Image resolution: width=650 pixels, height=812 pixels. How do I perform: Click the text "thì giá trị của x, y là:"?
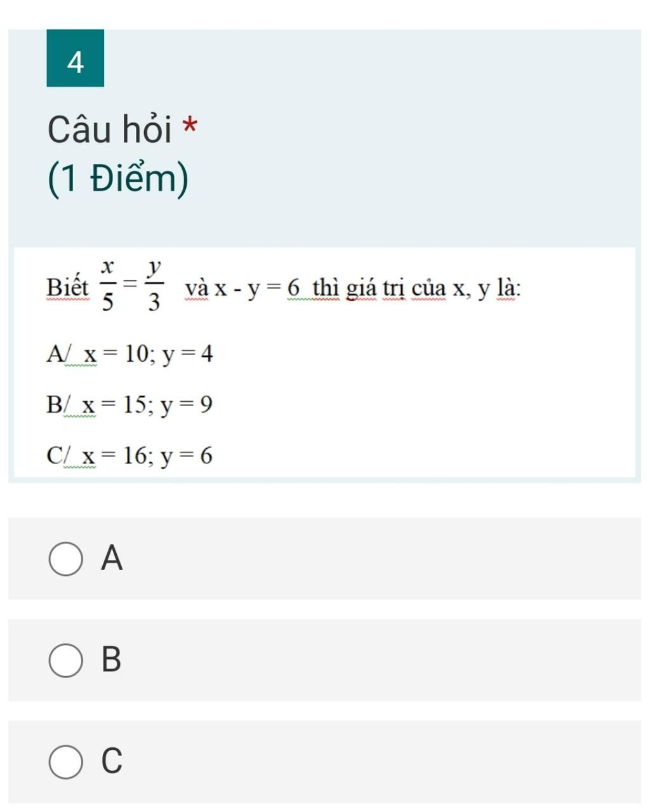(x=418, y=288)
